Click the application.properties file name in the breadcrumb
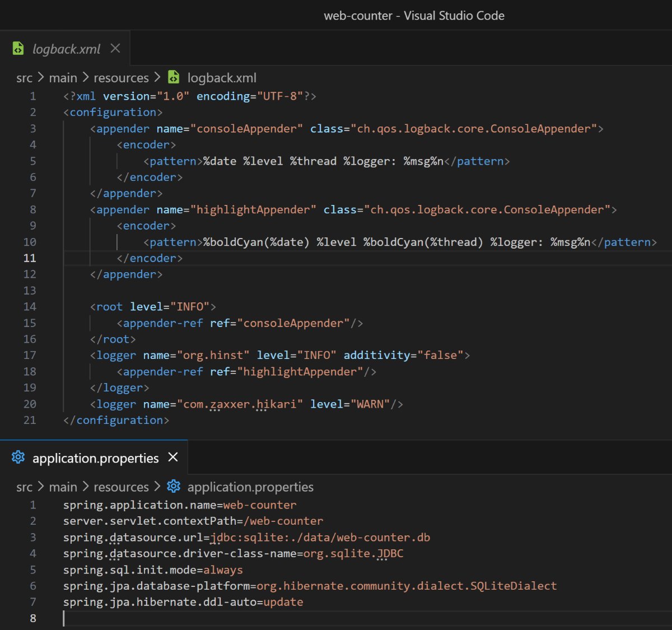This screenshot has height=630, width=672. pos(250,487)
